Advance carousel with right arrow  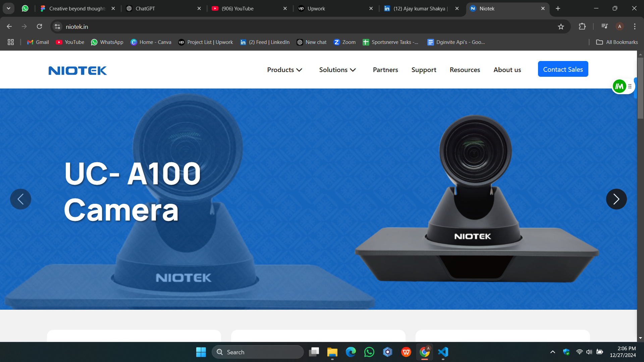pyautogui.click(x=616, y=199)
